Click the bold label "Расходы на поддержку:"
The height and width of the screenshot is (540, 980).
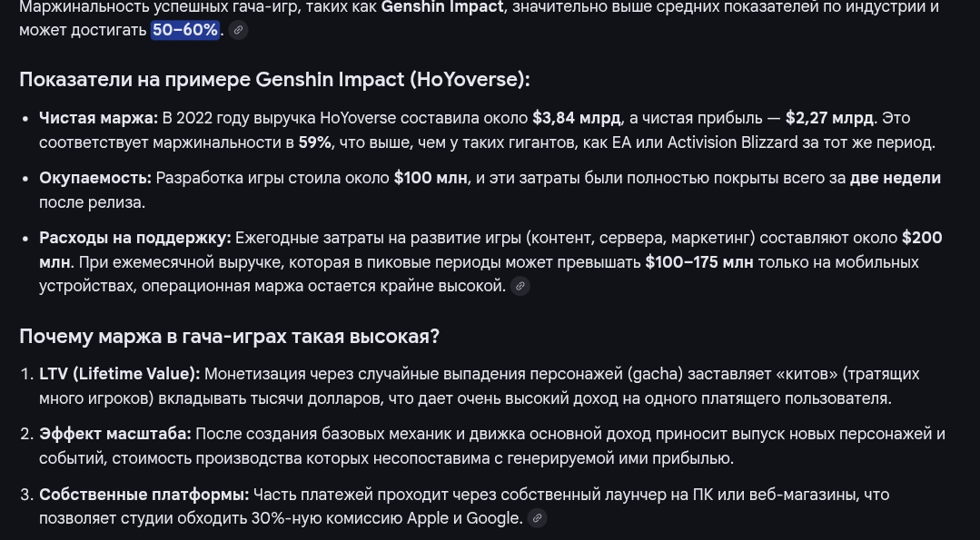click(x=134, y=238)
